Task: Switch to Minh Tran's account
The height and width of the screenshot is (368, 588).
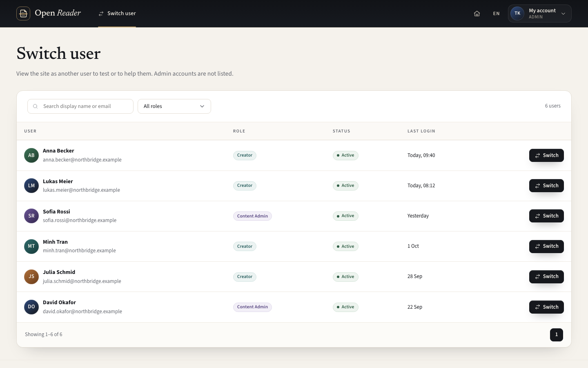Action: tap(546, 246)
